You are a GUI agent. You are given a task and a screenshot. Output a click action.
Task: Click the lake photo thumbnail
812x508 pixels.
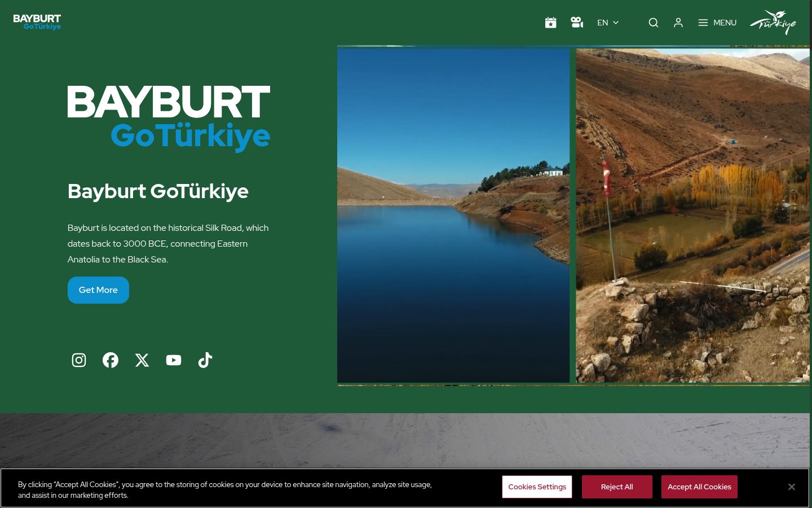pyautogui.click(x=453, y=216)
